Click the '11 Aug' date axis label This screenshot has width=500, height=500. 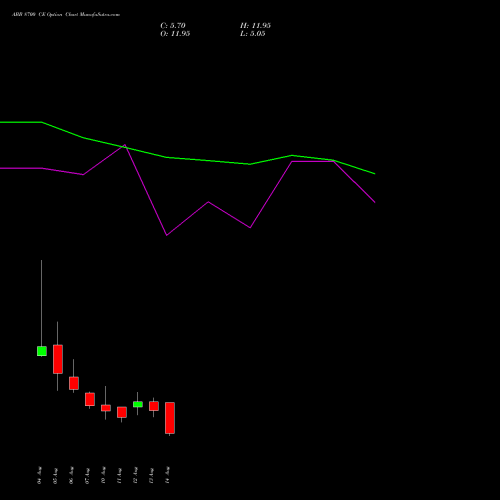[x=120, y=475]
